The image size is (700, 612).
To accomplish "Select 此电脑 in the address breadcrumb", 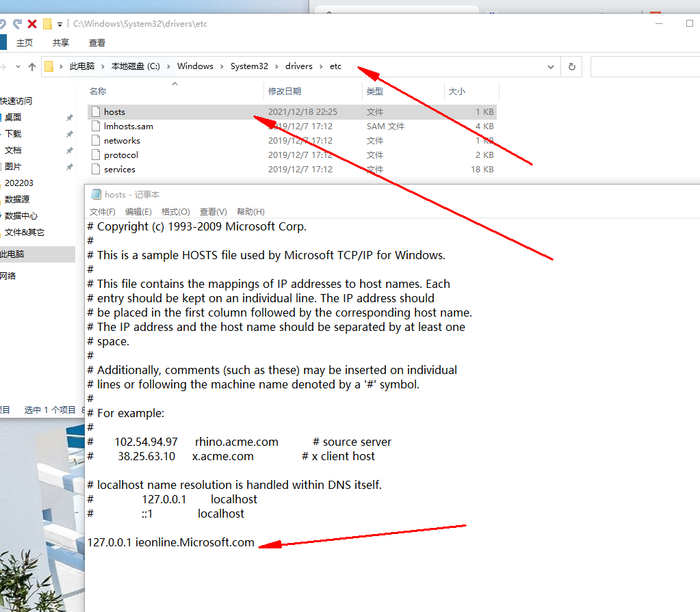I will tap(82, 66).
